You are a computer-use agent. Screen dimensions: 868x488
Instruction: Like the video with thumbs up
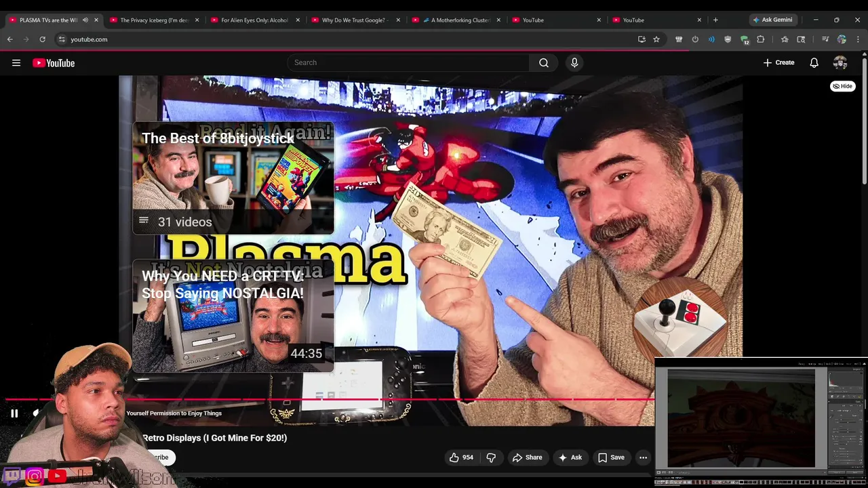point(460,457)
